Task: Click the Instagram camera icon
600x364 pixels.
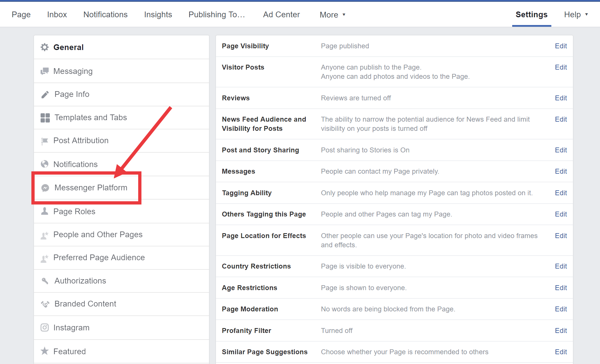Action: coord(45,327)
